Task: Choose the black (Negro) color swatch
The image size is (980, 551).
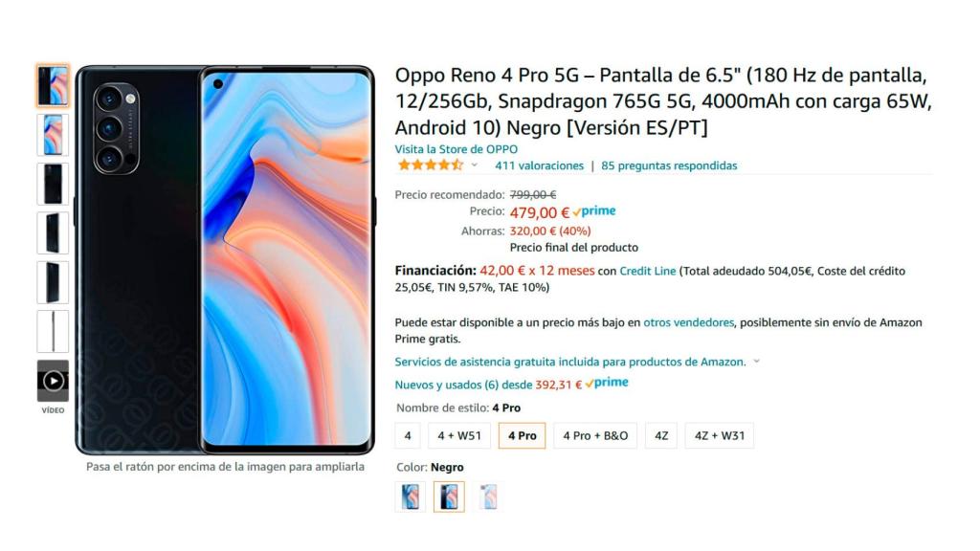Action: (450, 496)
